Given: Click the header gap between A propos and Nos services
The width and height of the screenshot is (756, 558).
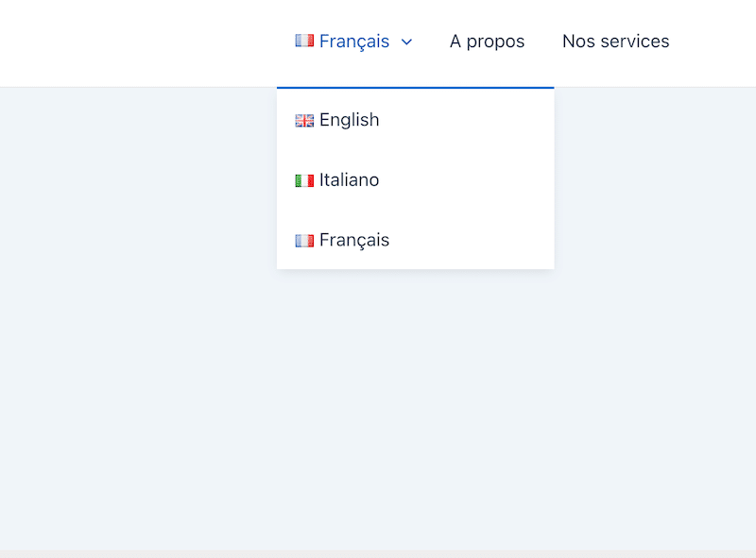Looking at the screenshot, I should [543, 42].
